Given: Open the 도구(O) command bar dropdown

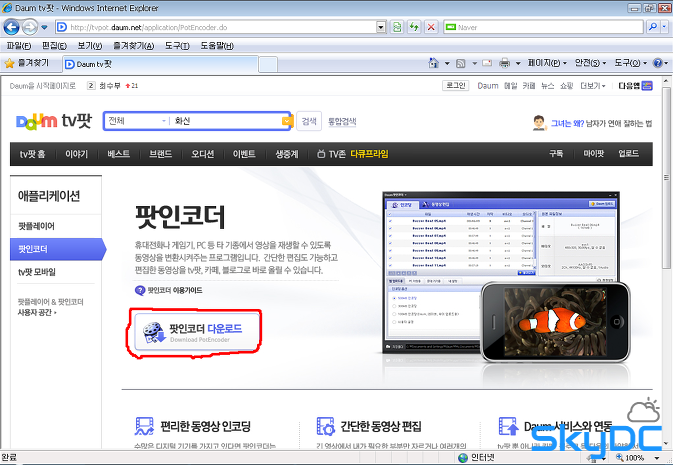Looking at the screenshot, I should tap(630, 63).
